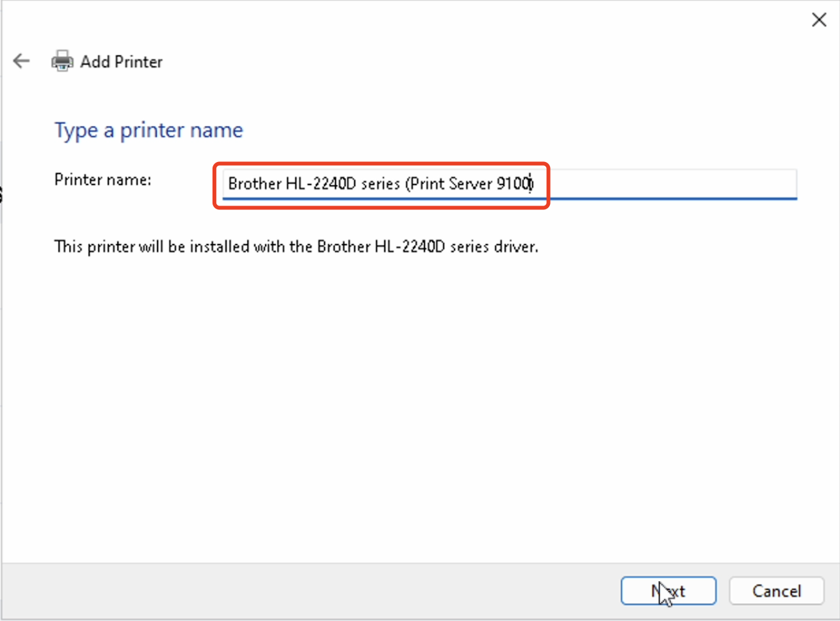
Task: Click the back navigation arrow icon
Action: (21, 61)
